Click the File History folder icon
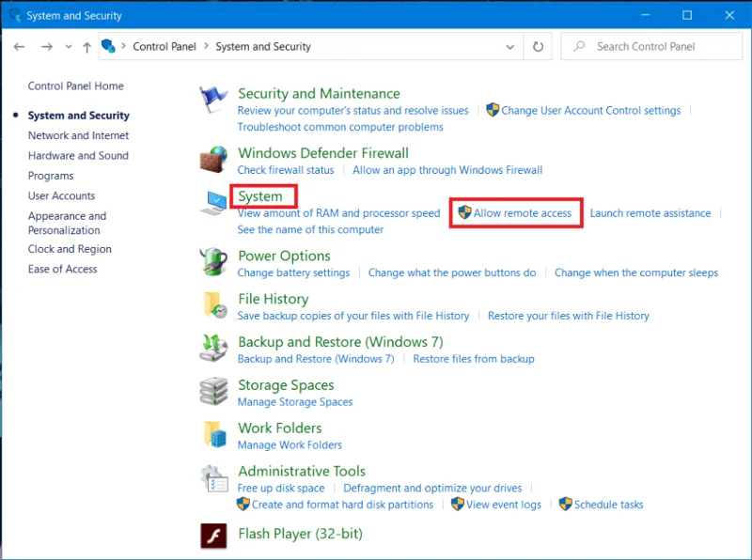 pyautogui.click(x=215, y=305)
